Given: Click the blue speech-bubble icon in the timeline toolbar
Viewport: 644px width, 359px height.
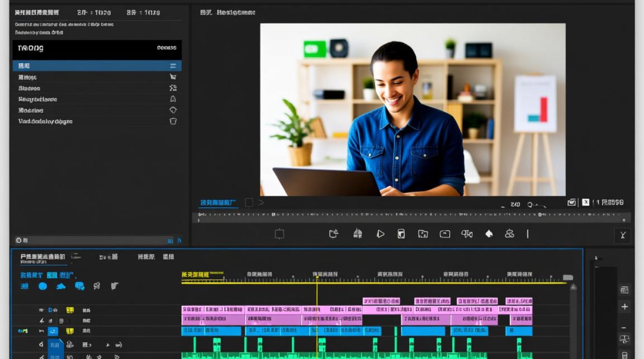Looking at the screenshot, I should (x=80, y=286).
